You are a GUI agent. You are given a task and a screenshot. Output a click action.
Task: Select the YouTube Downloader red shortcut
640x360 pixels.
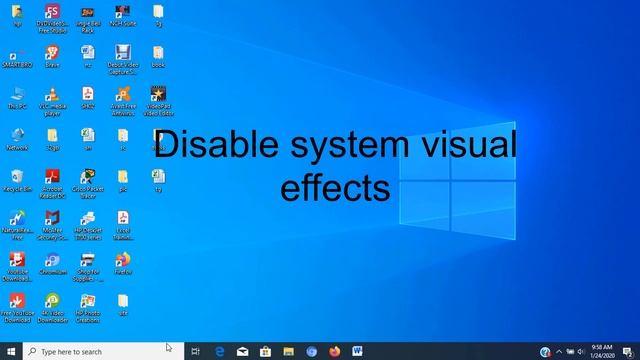coord(17,267)
